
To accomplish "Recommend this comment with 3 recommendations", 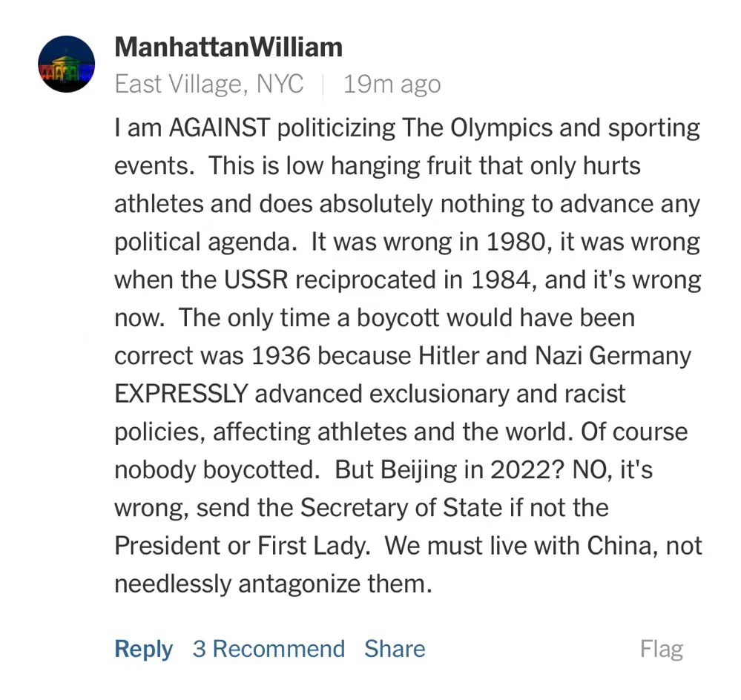I will point(269,650).
